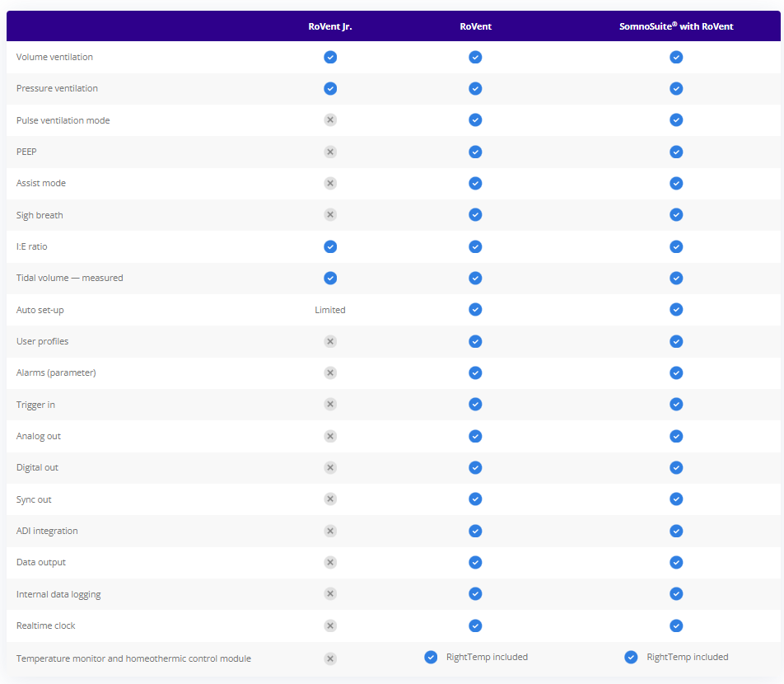The height and width of the screenshot is (684, 784).
Task: Click Pulse ventilation mode checkmark under SomnoSuite
Action: pos(676,120)
